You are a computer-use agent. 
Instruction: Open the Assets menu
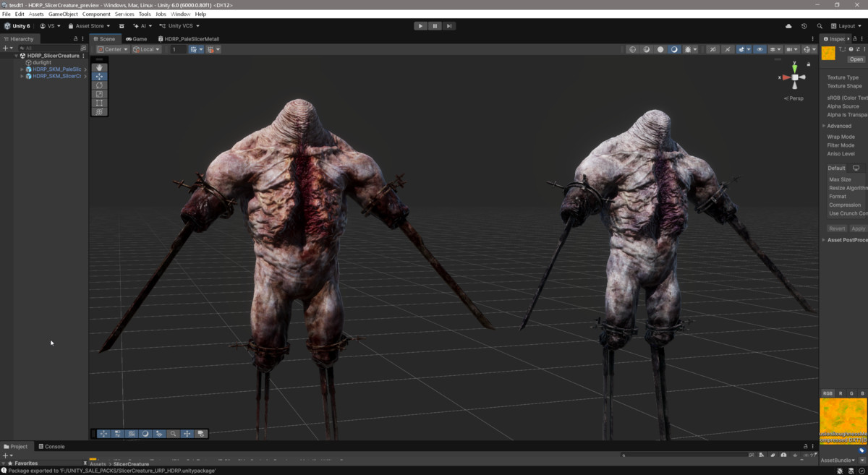tap(35, 14)
